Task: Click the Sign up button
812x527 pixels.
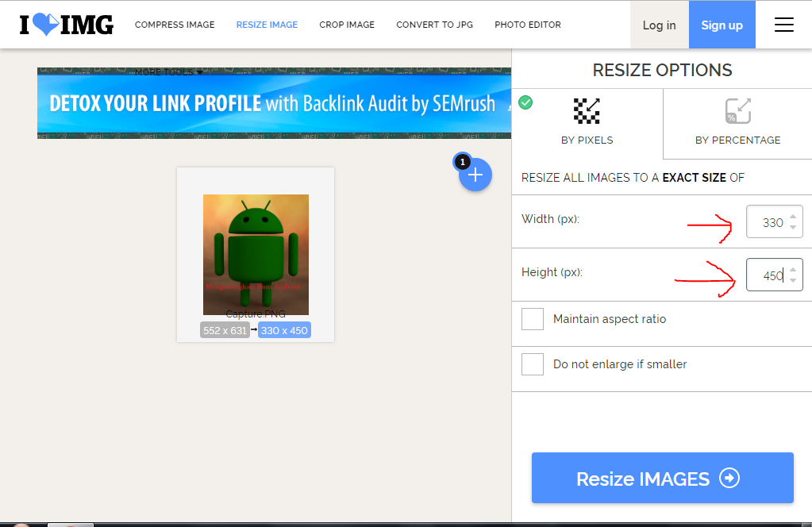Action: pyautogui.click(x=722, y=25)
